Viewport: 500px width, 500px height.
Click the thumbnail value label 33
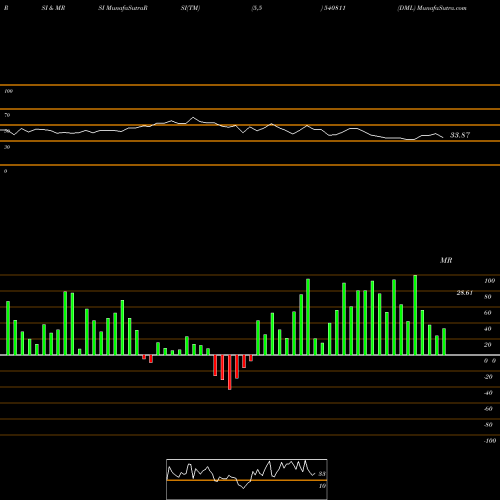[x=322, y=474]
